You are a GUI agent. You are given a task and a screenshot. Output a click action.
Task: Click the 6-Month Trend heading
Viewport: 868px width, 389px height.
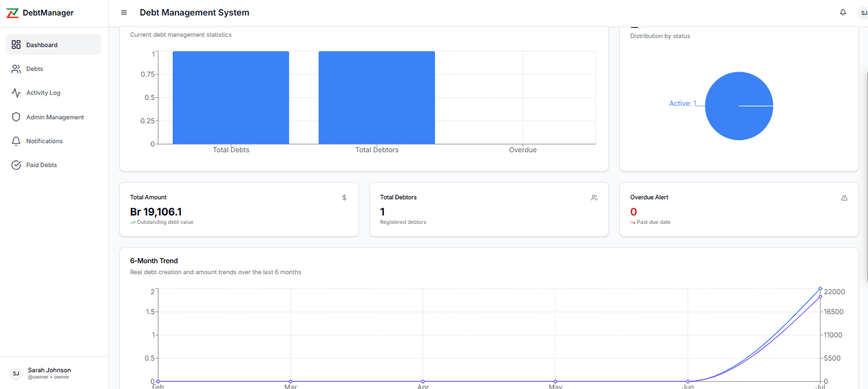coord(154,261)
